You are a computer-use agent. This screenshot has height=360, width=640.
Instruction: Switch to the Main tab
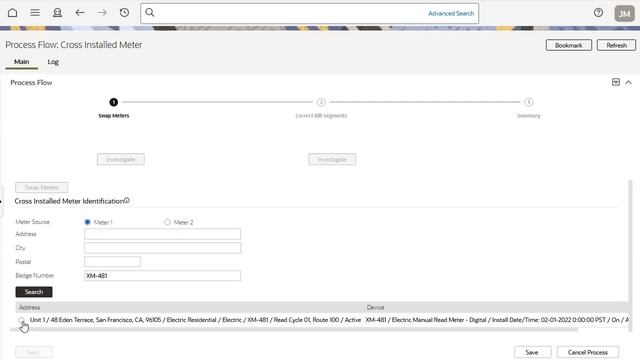[x=22, y=62]
